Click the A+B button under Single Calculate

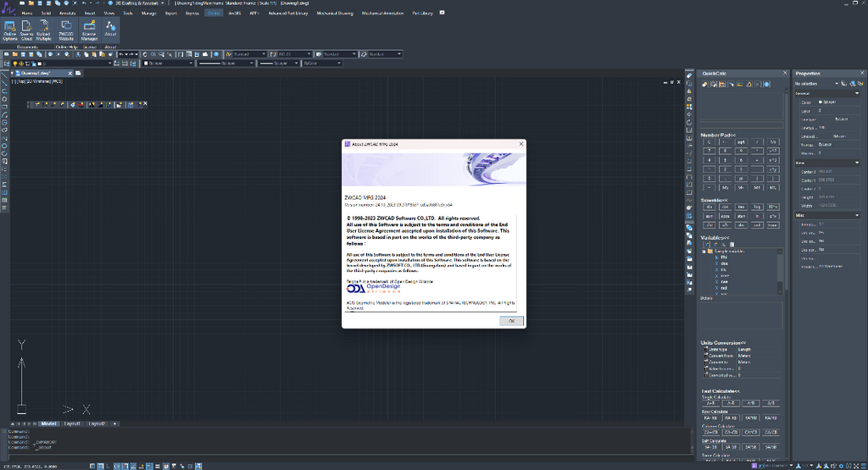pos(711,403)
